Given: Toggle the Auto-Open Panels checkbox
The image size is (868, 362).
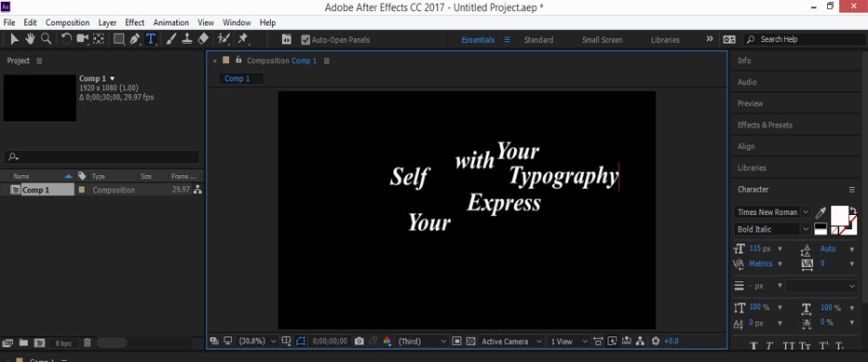Looking at the screenshot, I should click(305, 40).
